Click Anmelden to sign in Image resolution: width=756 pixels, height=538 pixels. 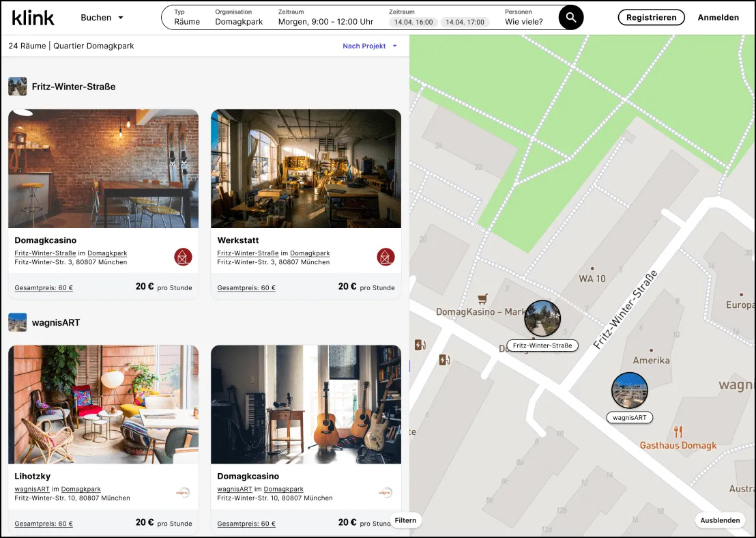pos(718,17)
